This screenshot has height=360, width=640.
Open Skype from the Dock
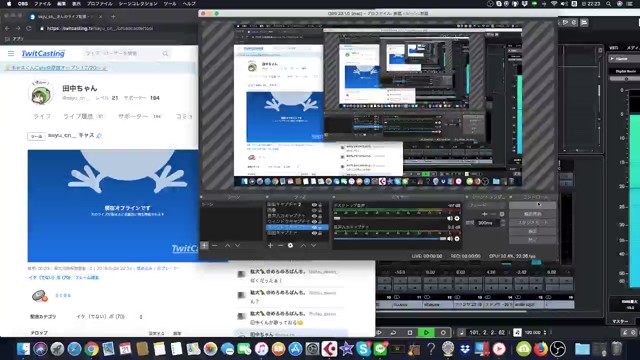pyautogui.click(x=363, y=349)
